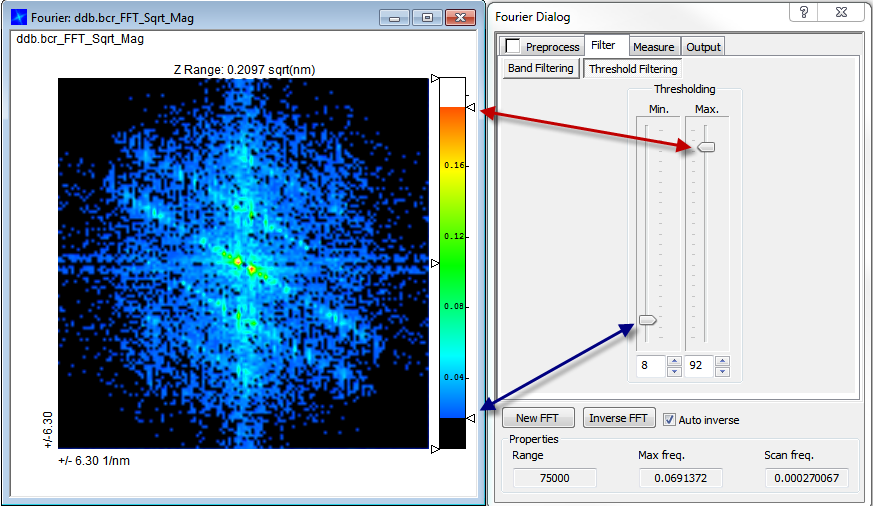Decrease the Max. threshold value with down arrow
Screen dimensions: 873x506
pos(722,371)
